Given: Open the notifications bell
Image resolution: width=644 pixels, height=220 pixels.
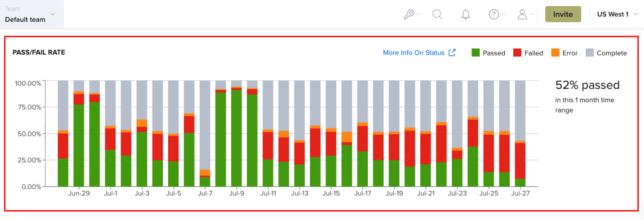Looking at the screenshot, I should point(466,14).
